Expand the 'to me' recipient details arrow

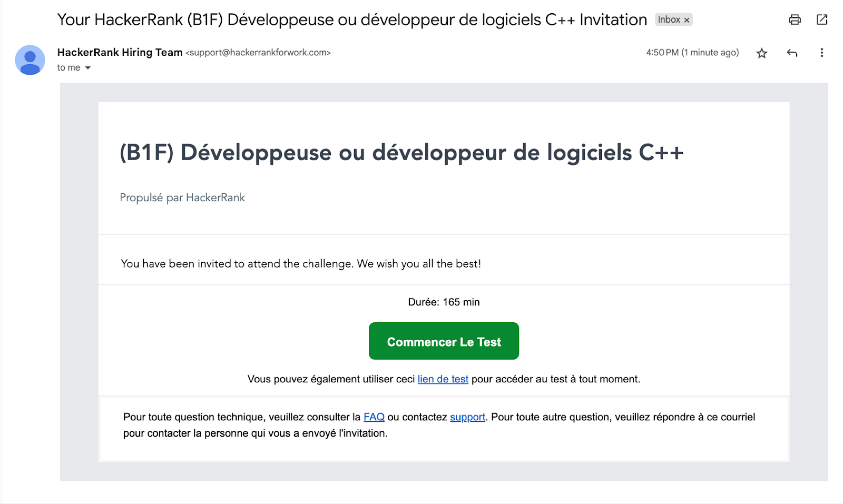pyautogui.click(x=88, y=68)
